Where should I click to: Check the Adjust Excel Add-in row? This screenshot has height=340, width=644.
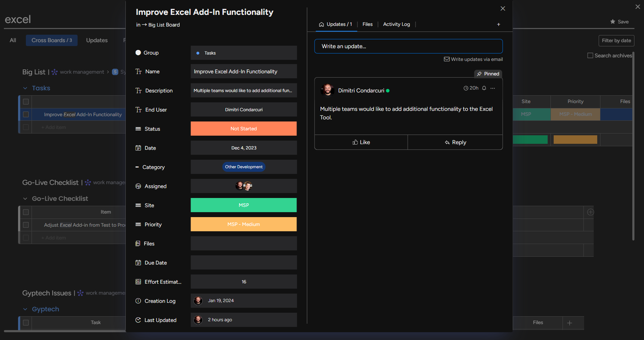26,225
